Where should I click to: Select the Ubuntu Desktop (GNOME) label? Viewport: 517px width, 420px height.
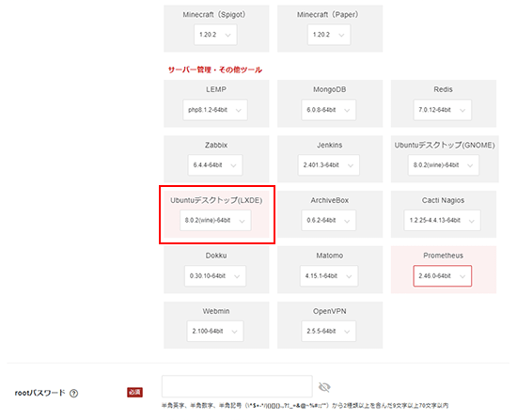point(445,145)
